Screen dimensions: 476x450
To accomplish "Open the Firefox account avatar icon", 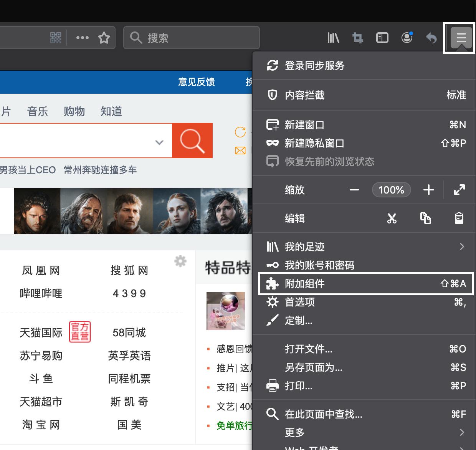I will point(407,38).
